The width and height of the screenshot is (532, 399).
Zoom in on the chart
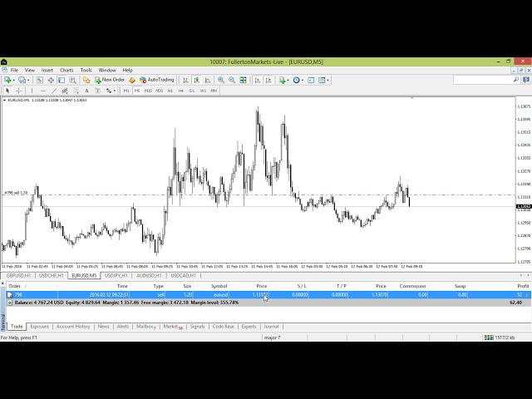click(x=221, y=80)
